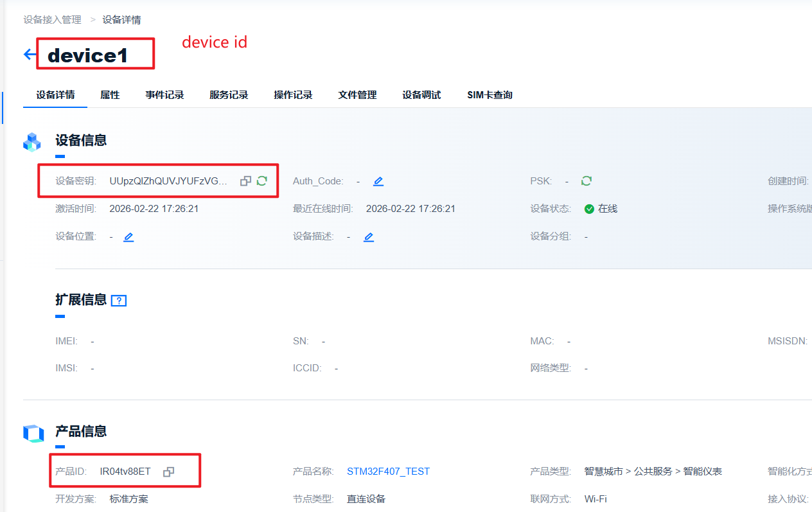
Task: Switch to the 属性 tab
Action: click(110, 95)
